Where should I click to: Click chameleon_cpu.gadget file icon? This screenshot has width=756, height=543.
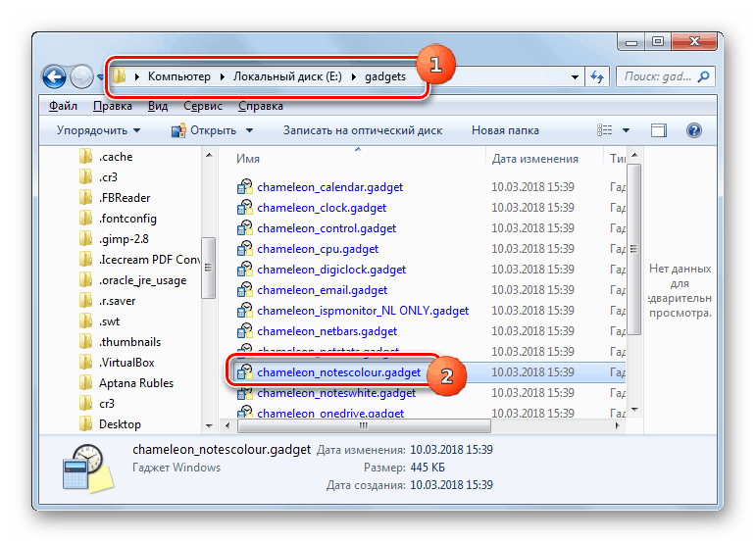point(245,249)
